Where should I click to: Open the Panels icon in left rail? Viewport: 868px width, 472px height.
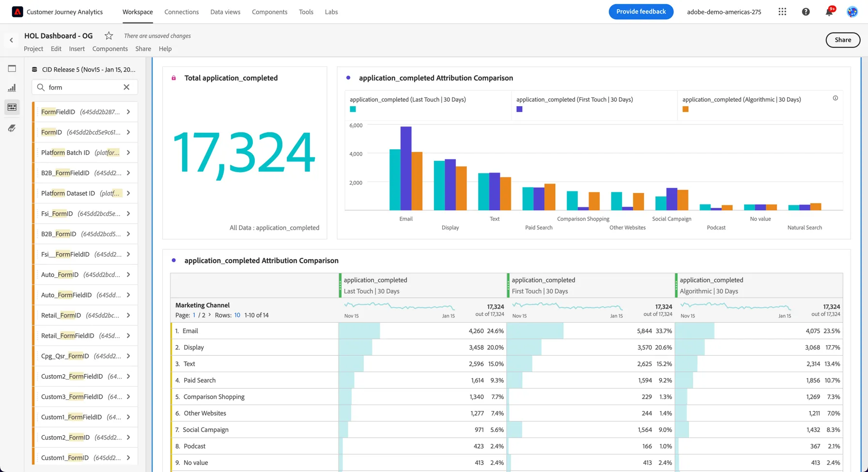click(x=12, y=68)
